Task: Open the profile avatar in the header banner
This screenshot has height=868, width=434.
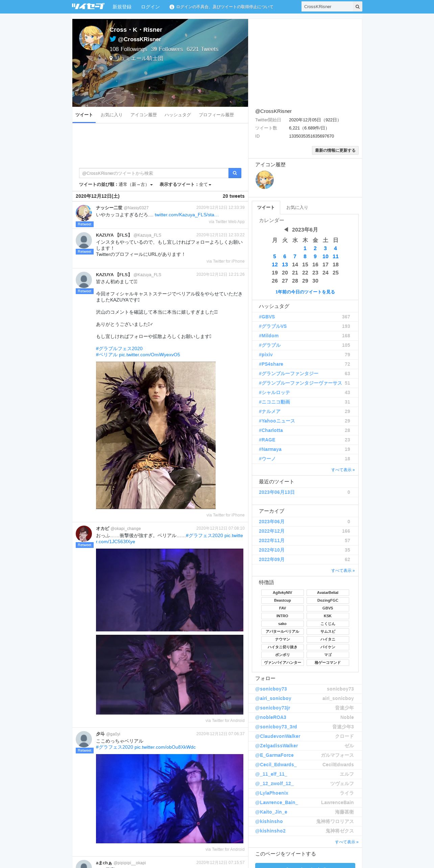Action: click(x=91, y=38)
